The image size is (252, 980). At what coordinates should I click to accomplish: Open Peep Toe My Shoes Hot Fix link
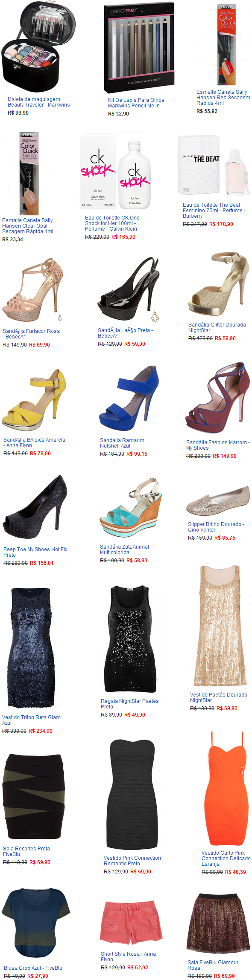click(35, 552)
